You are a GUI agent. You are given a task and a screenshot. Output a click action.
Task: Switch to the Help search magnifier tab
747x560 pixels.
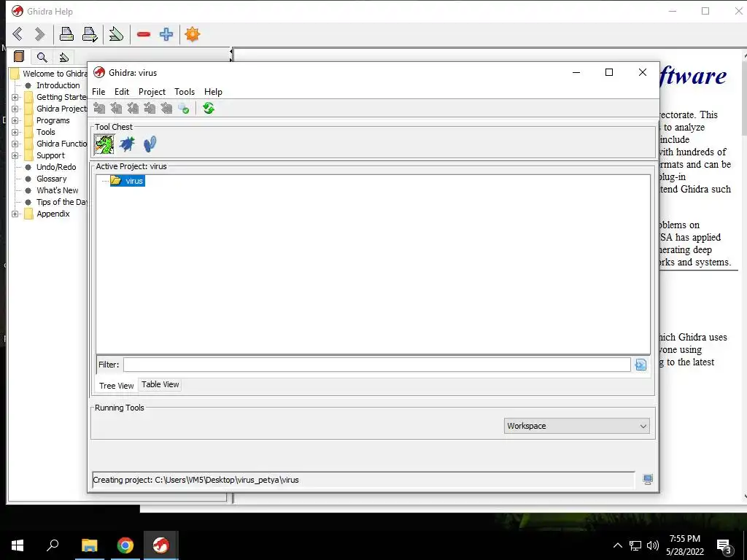tap(42, 57)
